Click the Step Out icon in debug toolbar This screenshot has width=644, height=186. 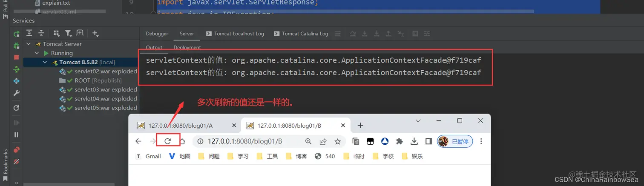388,34
